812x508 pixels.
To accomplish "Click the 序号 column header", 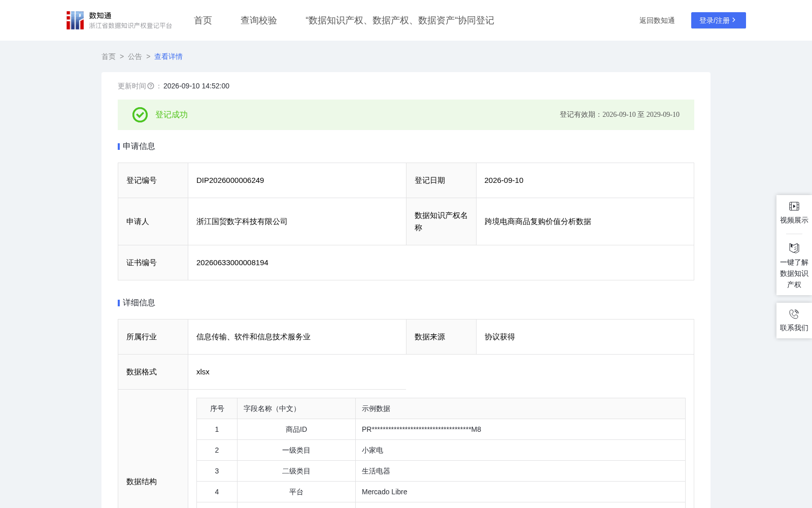I will [x=217, y=408].
